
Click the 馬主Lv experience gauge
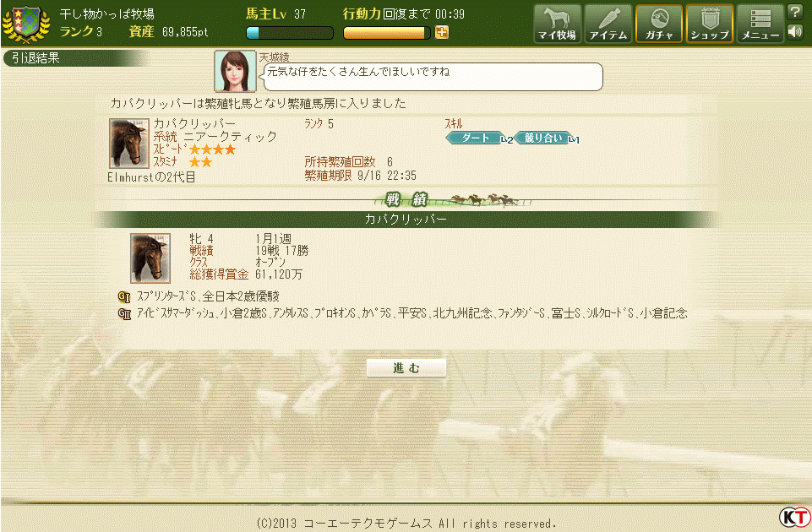coord(290,33)
